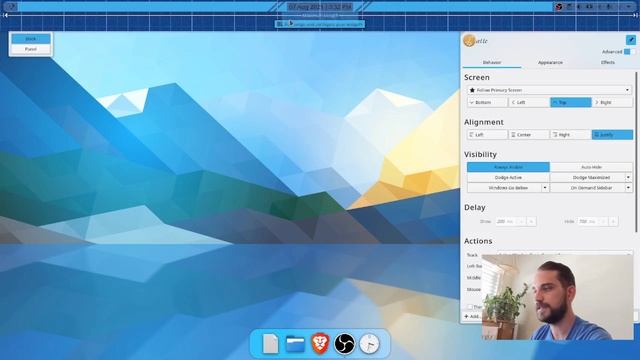Screen dimensions: 640x360
Task: Select Dock in the type popup
Action: click(31, 39)
